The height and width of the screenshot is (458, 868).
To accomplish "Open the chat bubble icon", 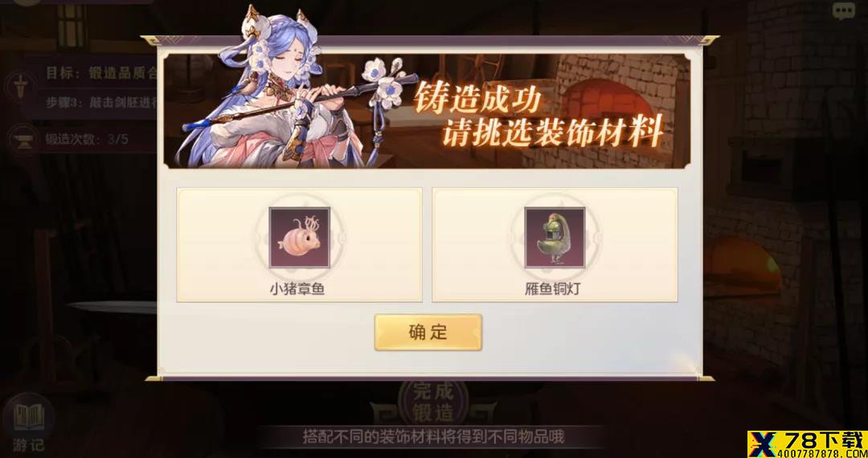I will coord(844,11).
